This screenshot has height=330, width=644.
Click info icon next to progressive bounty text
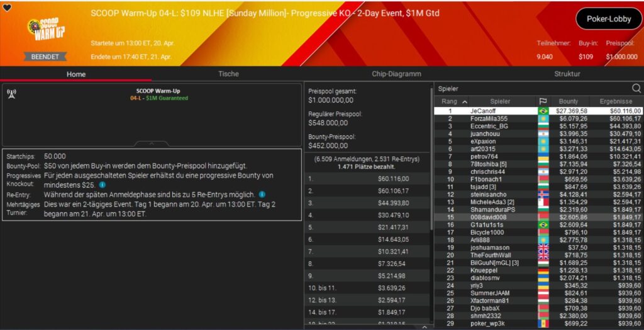(x=103, y=185)
